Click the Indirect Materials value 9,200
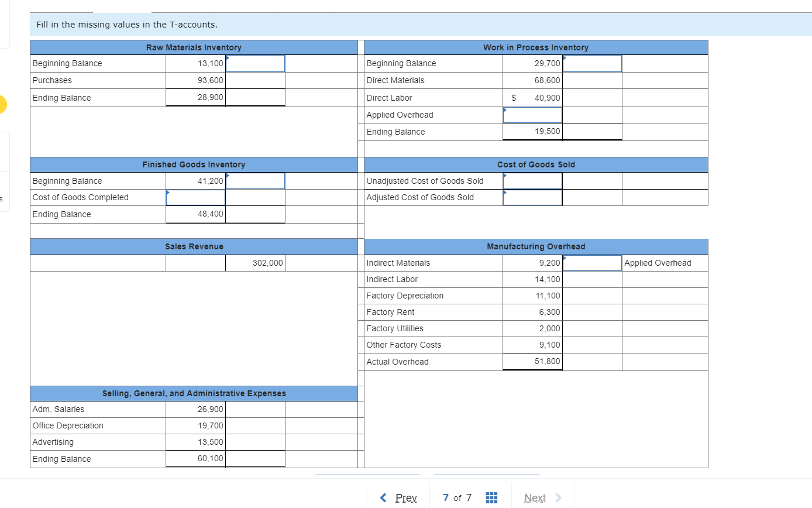812x508 pixels. pyautogui.click(x=550, y=263)
